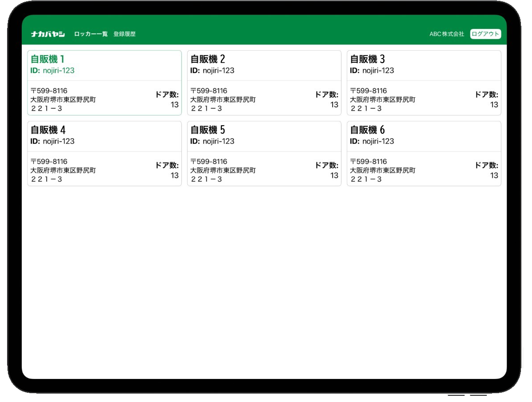Click the ドア数 label in 自販機 1 card
The height and width of the screenshot is (402, 532).
167,95
